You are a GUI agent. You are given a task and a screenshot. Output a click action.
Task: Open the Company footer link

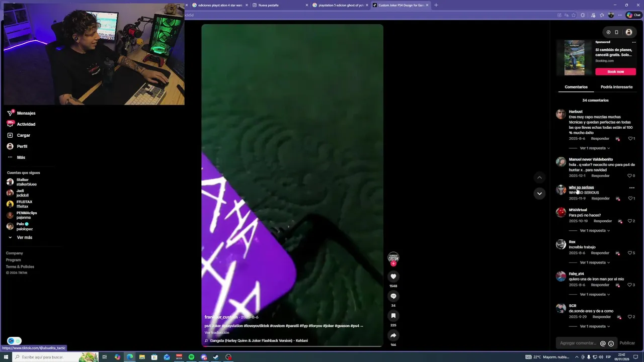[14, 253]
